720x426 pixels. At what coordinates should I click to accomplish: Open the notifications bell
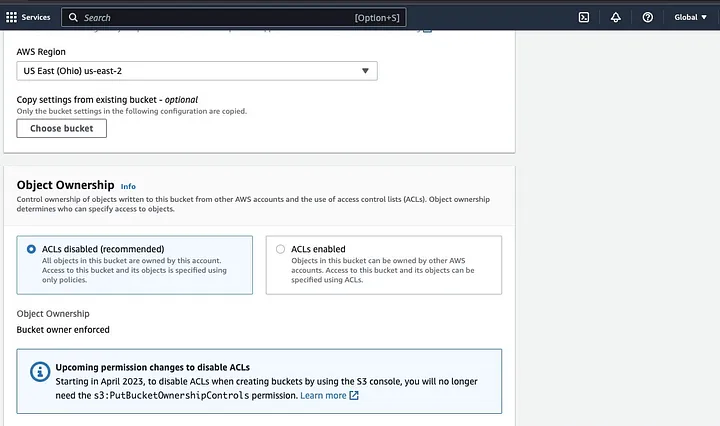click(615, 17)
